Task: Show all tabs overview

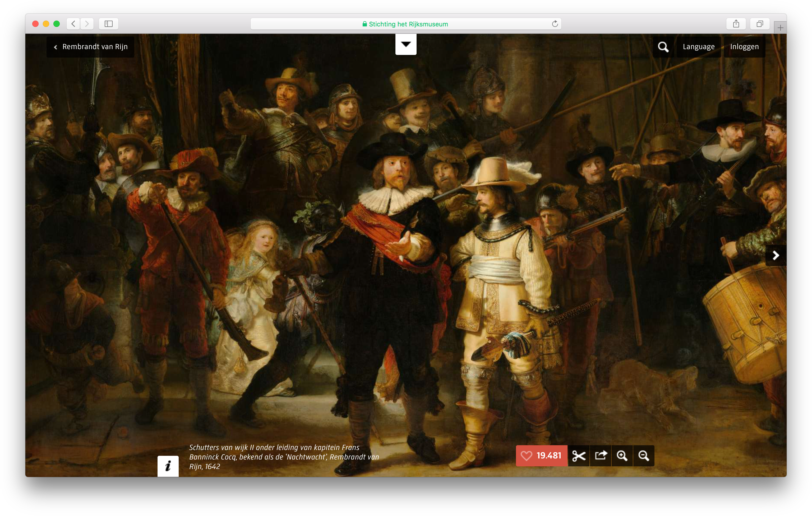Action: pos(759,24)
